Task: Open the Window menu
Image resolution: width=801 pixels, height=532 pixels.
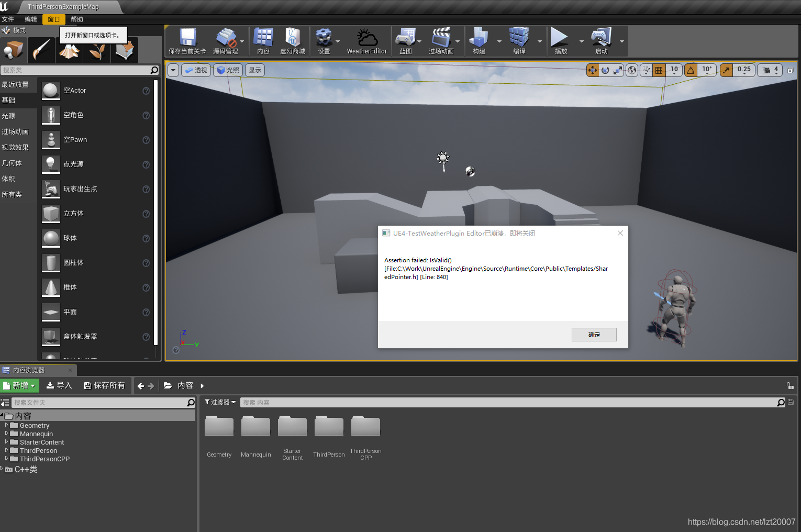Action: 53,19
